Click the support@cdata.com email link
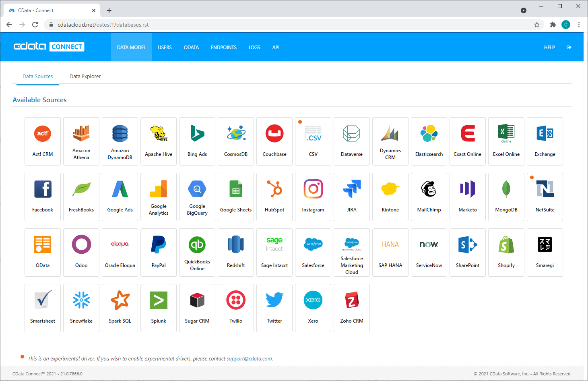Screen dimensions: 588x381 pos(249,359)
